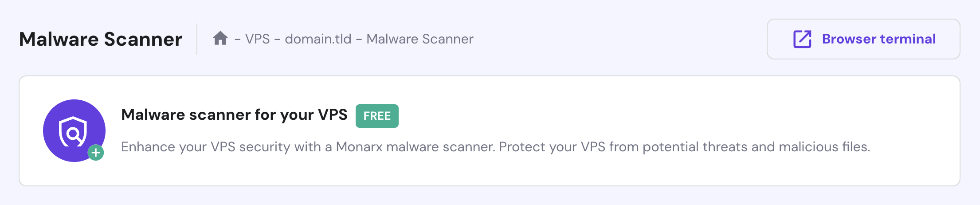
Task: Select the Malware Scanner breadcrumb item
Action: 419,39
